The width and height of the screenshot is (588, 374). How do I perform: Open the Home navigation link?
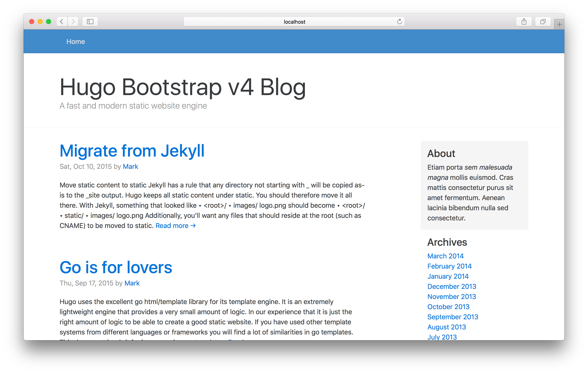pyautogui.click(x=76, y=42)
